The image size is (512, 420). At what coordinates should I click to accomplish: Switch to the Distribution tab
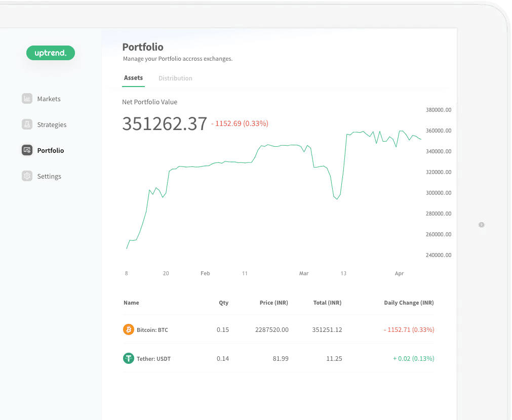point(175,78)
